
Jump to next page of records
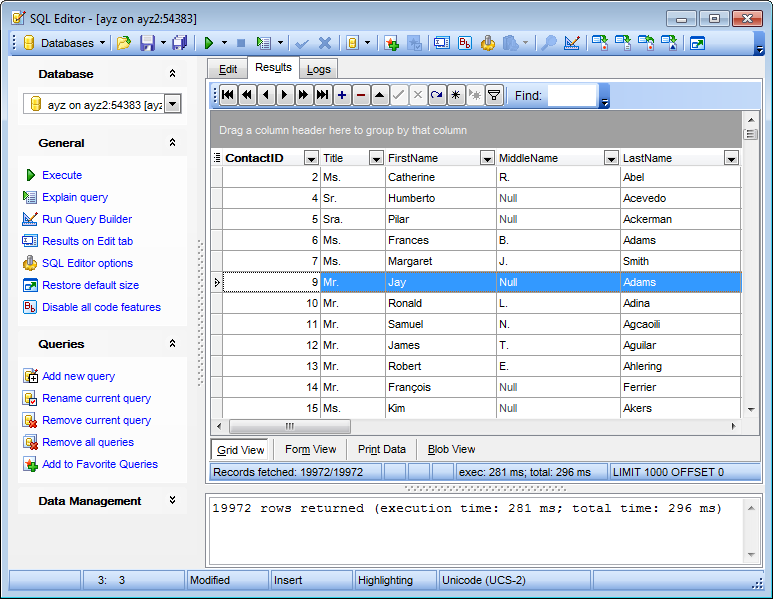[x=303, y=95]
